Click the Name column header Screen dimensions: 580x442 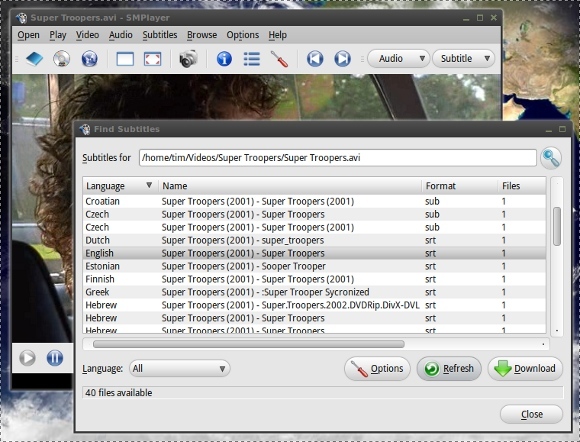coord(290,186)
